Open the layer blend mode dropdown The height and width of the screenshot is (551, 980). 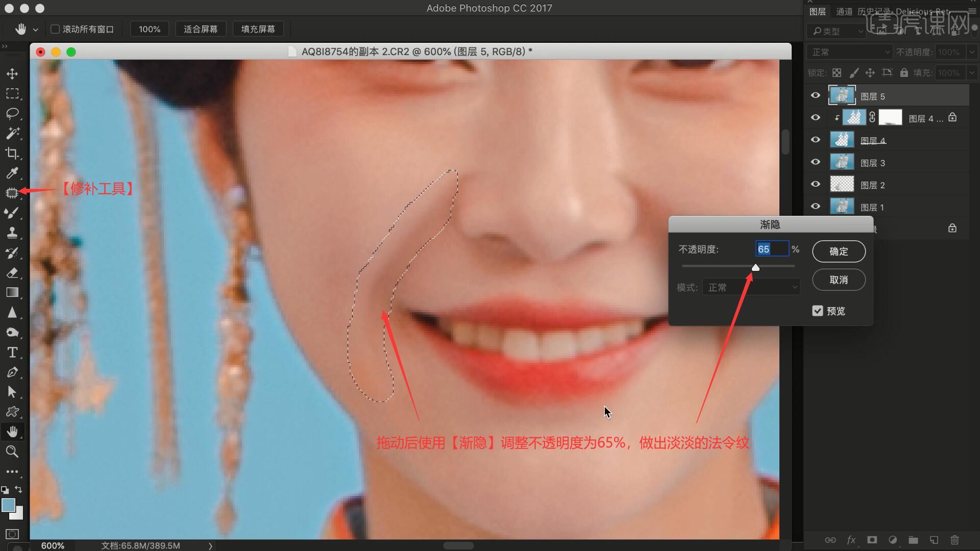pyautogui.click(x=849, y=52)
